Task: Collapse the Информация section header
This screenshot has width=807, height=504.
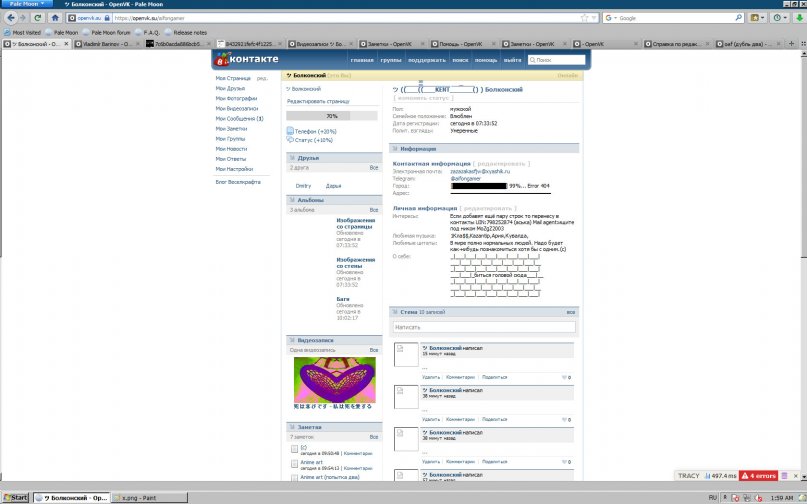Action: coord(484,148)
